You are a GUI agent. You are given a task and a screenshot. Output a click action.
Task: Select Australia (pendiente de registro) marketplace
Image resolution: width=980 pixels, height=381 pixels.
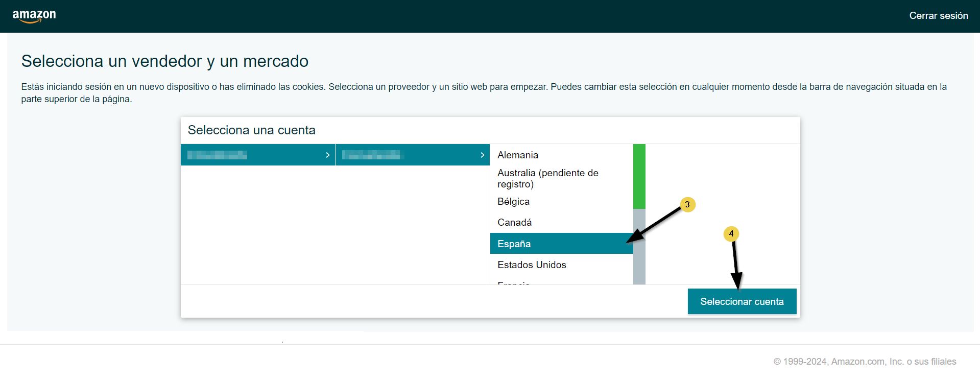(x=547, y=178)
